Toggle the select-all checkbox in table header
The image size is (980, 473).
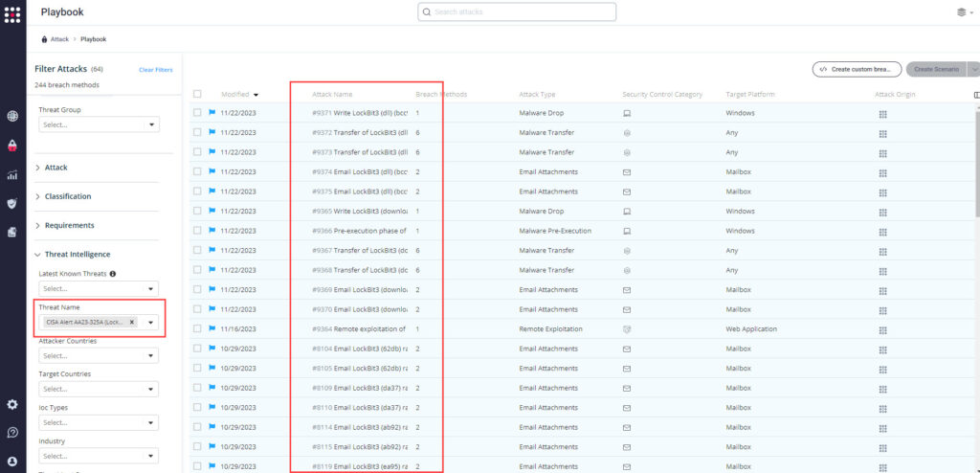click(197, 94)
